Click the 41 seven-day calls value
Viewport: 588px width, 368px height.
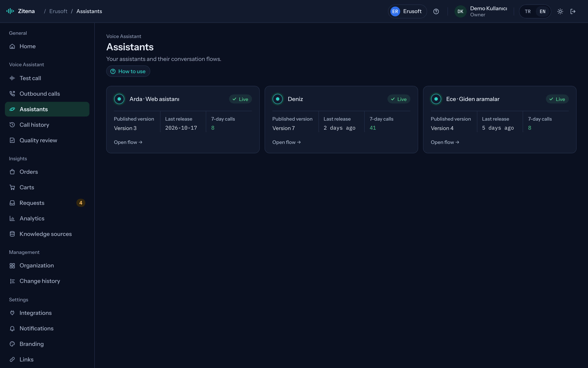[372, 128]
